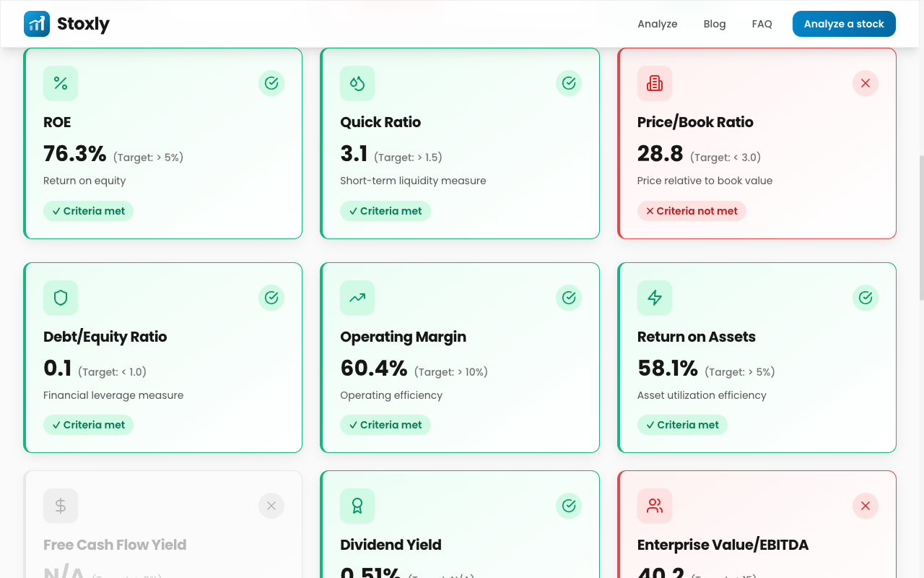Click 'Financial leverage measure' description

pos(113,395)
